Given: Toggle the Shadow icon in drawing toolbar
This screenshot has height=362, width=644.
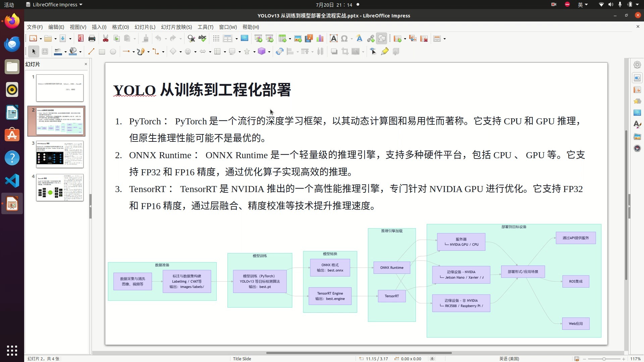Looking at the screenshot, I should click(x=334, y=52).
